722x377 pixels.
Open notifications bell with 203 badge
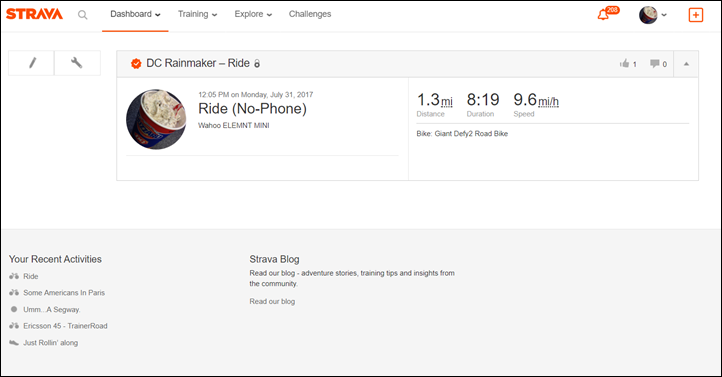(x=608, y=13)
